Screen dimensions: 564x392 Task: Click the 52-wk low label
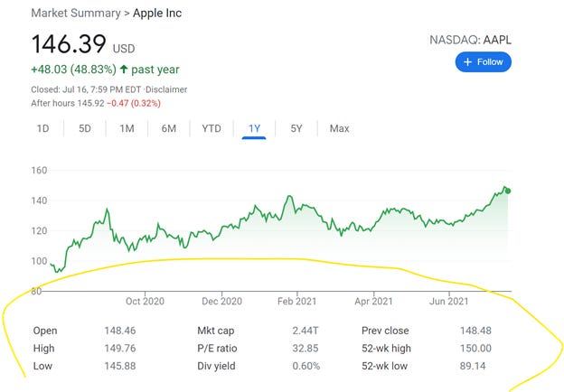(384, 366)
